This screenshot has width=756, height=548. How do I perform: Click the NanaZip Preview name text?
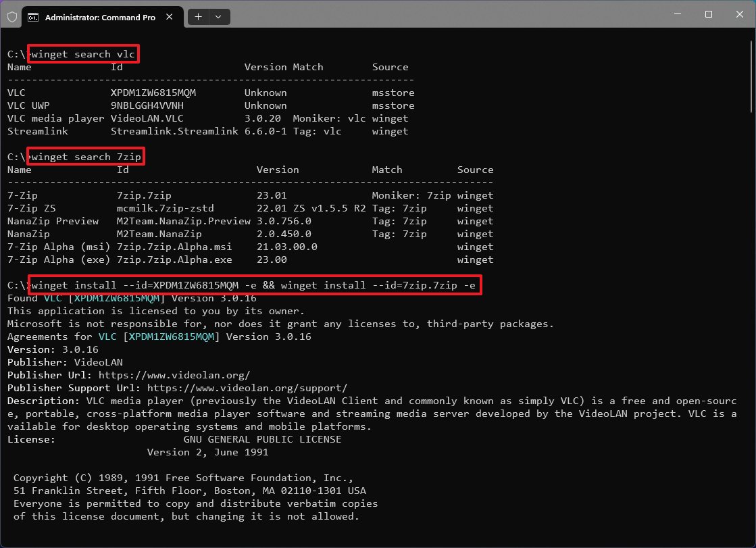(53, 221)
